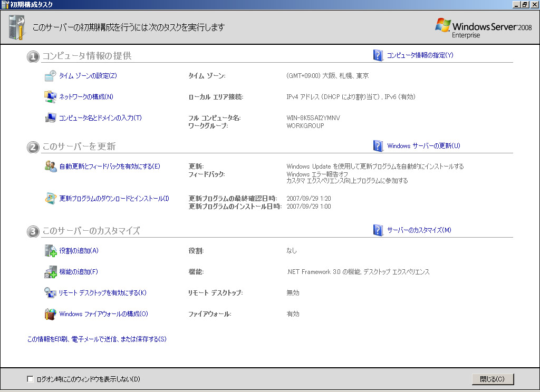Viewport: 540px width, 392px height.
Task: Select 役割の追加(A) link
Action: (x=79, y=251)
